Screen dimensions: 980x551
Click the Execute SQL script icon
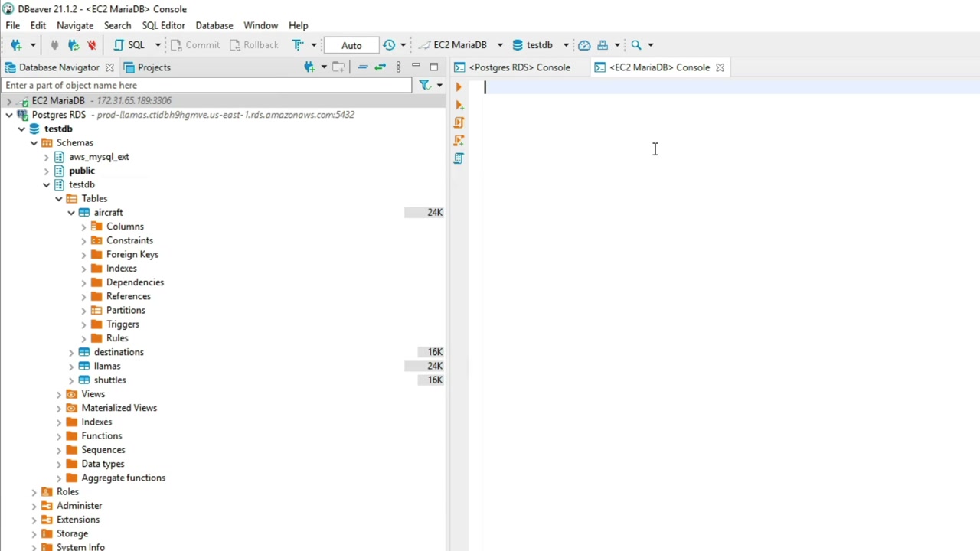(x=459, y=122)
